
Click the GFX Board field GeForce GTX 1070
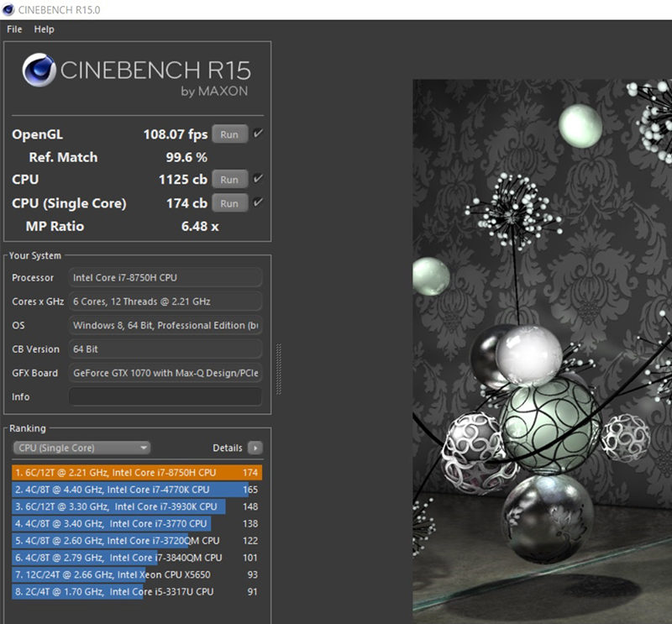pos(165,373)
